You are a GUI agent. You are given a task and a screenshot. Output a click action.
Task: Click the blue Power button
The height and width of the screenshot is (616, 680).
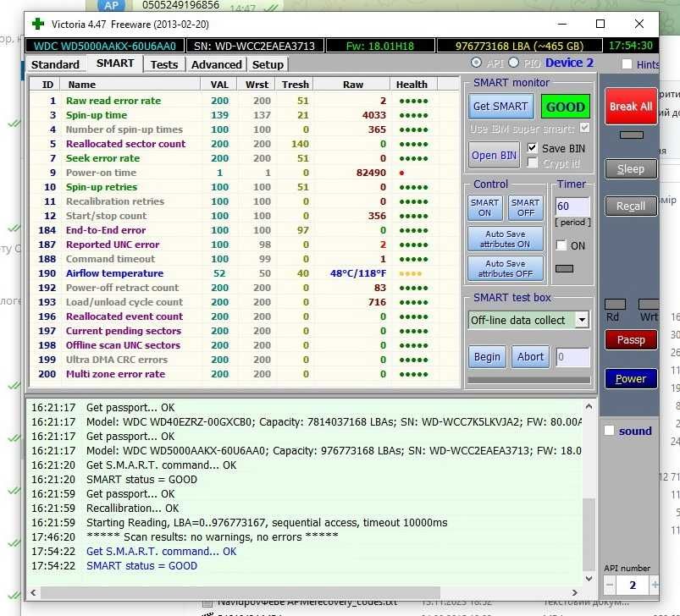pos(631,379)
